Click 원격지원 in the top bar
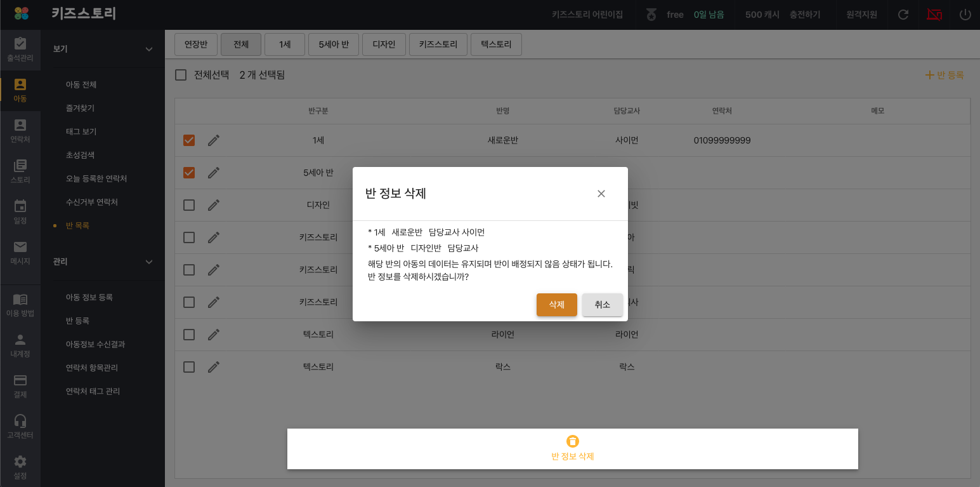The height and width of the screenshot is (487, 980). [862, 15]
